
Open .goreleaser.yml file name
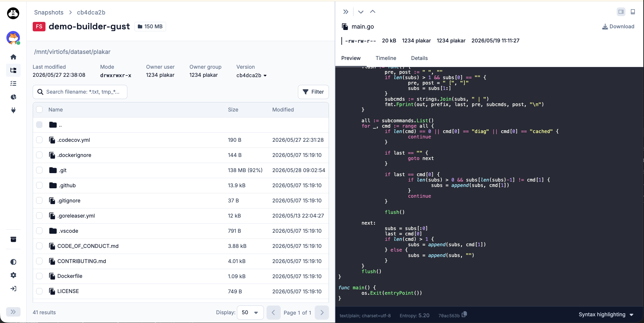(76, 216)
